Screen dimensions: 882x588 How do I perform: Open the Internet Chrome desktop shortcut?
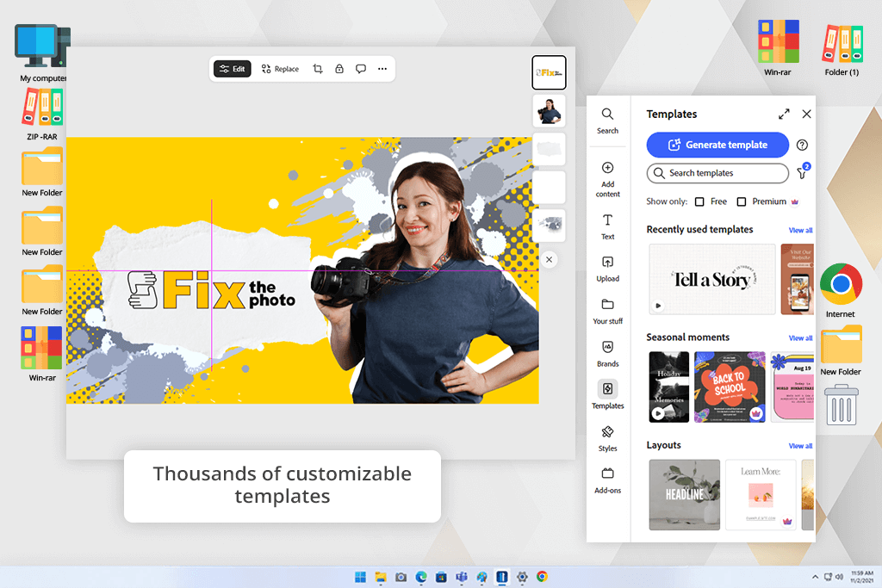click(841, 291)
